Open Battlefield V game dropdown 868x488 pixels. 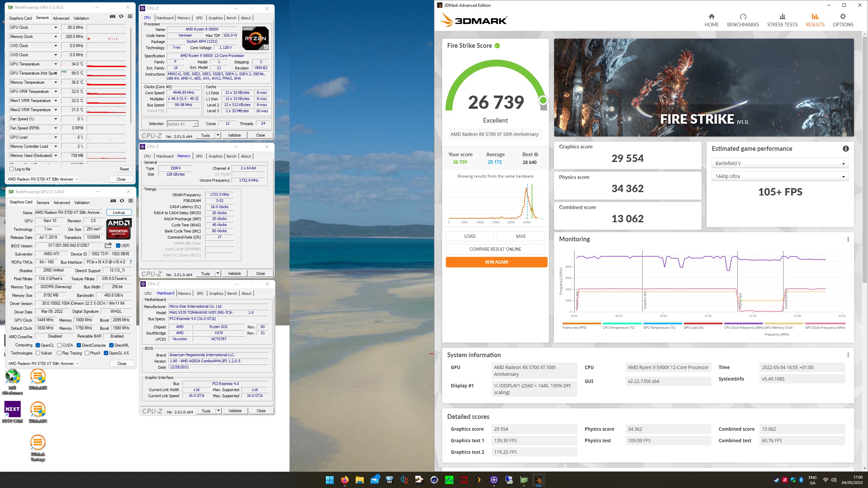click(780, 163)
